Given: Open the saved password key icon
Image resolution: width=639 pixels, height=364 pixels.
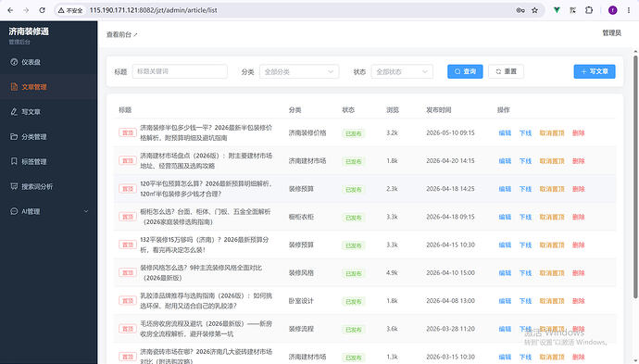Looking at the screenshot, I should (520, 10).
